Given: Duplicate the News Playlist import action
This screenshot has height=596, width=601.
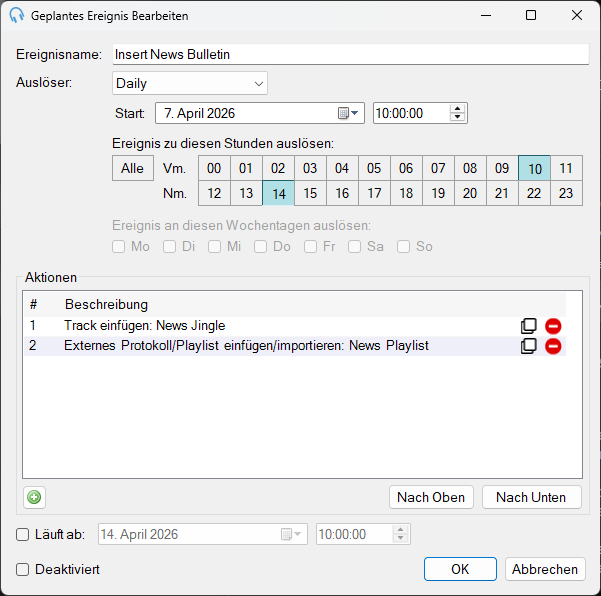Looking at the screenshot, I should tap(529, 346).
